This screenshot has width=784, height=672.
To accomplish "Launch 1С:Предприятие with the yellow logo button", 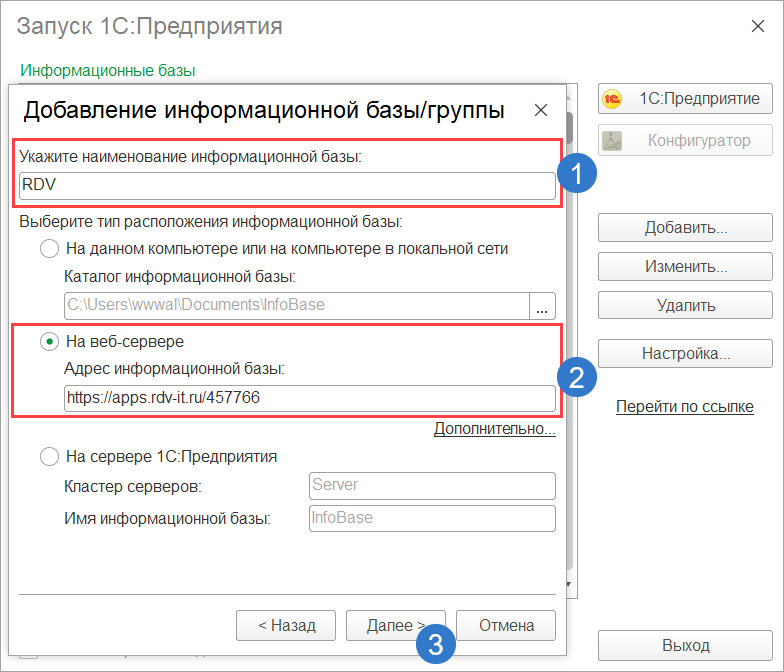I will 685,98.
